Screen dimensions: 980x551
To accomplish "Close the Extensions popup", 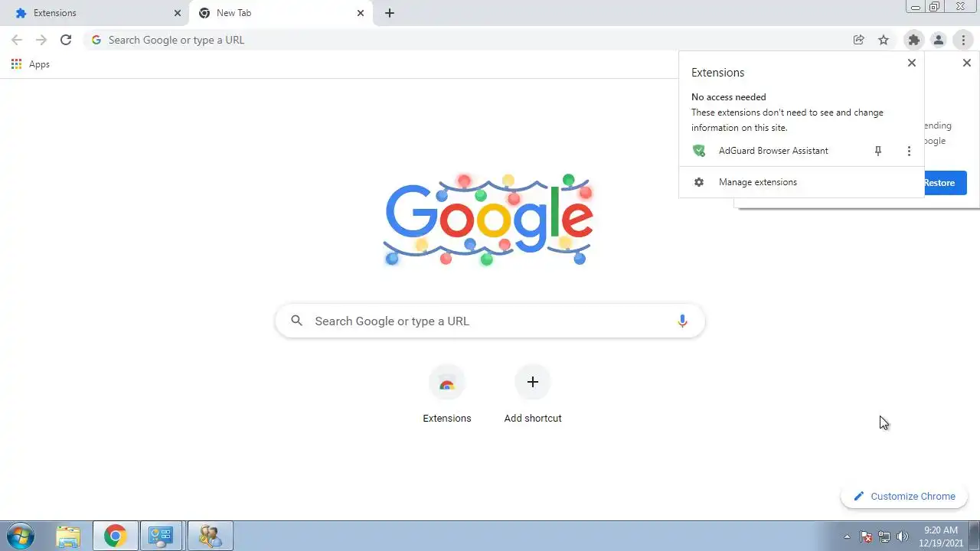I will point(911,63).
